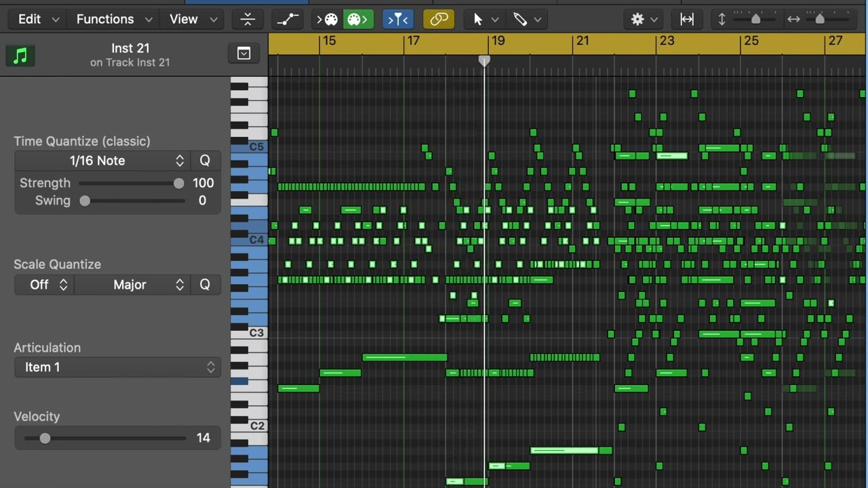Screen dimensions: 868x488
Task: Toggle green MIDI Out palette button
Action: (357, 19)
